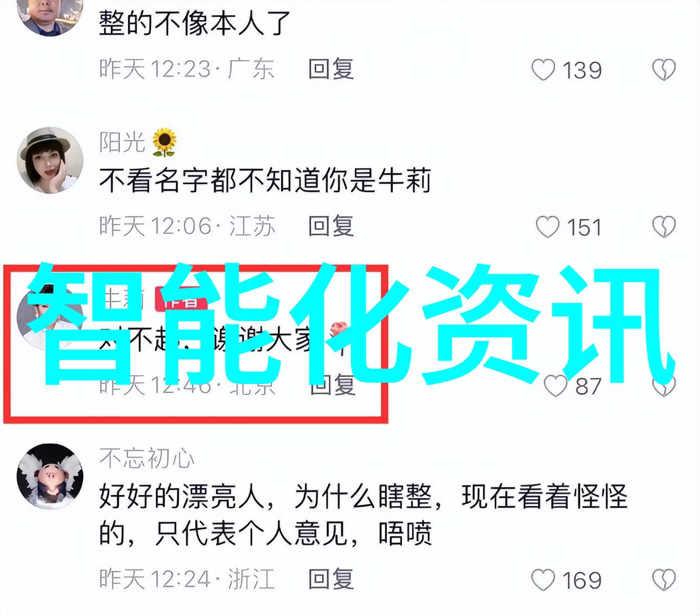Tap the sunflower emoji beside 阳光

(x=164, y=143)
